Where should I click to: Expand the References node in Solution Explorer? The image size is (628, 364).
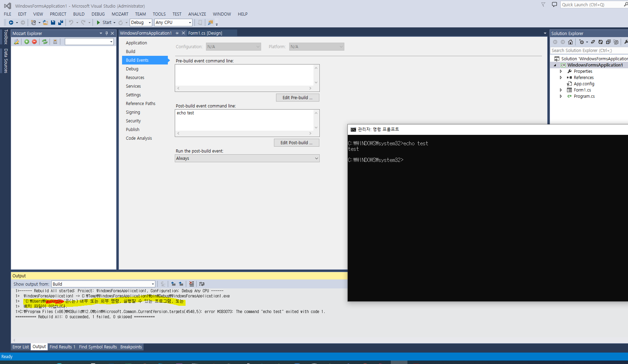tap(561, 78)
